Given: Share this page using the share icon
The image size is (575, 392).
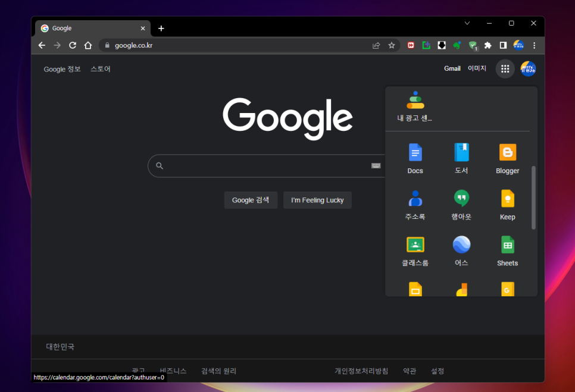Looking at the screenshot, I should click(x=376, y=45).
